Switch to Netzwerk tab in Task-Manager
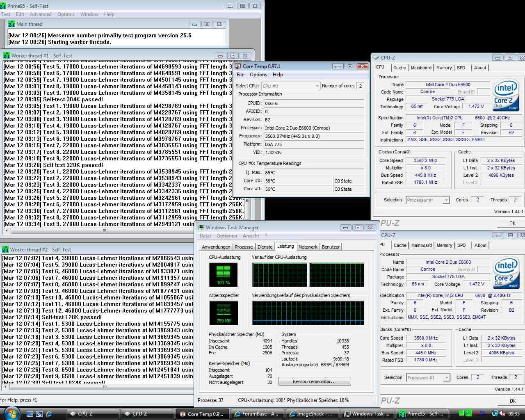Image resolution: width=525 pixels, height=420 pixels. coord(308,247)
